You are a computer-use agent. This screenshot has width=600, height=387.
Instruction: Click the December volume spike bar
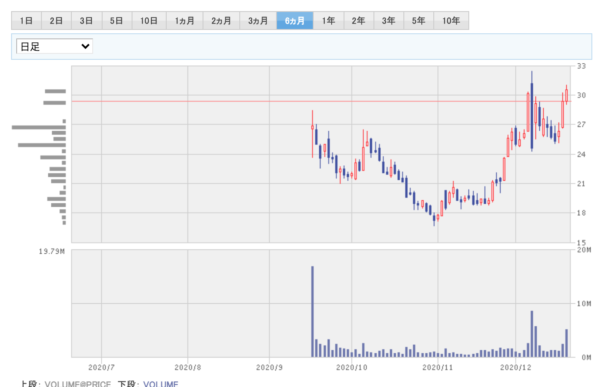[x=532, y=334]
